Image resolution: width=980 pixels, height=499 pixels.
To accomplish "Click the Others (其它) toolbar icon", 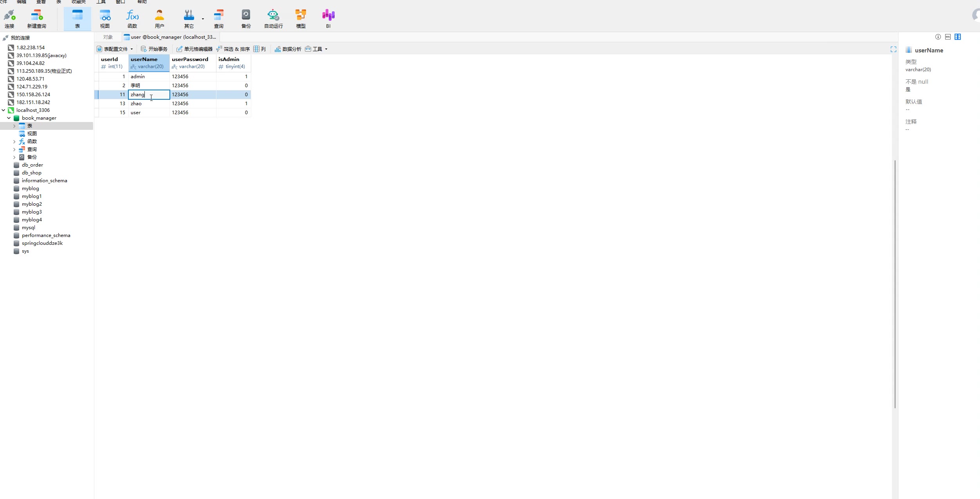I will click(189, 19).
